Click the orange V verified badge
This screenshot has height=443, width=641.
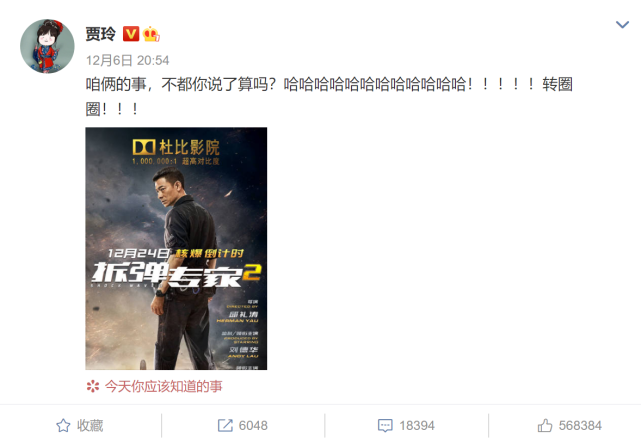pyautogui.click(x=131, y=34)
